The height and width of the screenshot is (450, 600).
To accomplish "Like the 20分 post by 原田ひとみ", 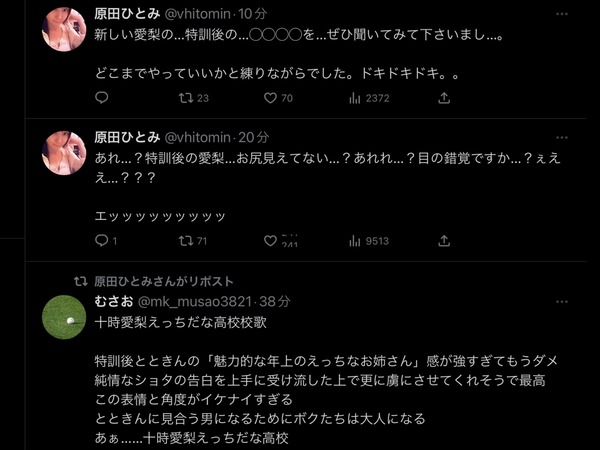I will pyautogui.click(x=281, y=241).
